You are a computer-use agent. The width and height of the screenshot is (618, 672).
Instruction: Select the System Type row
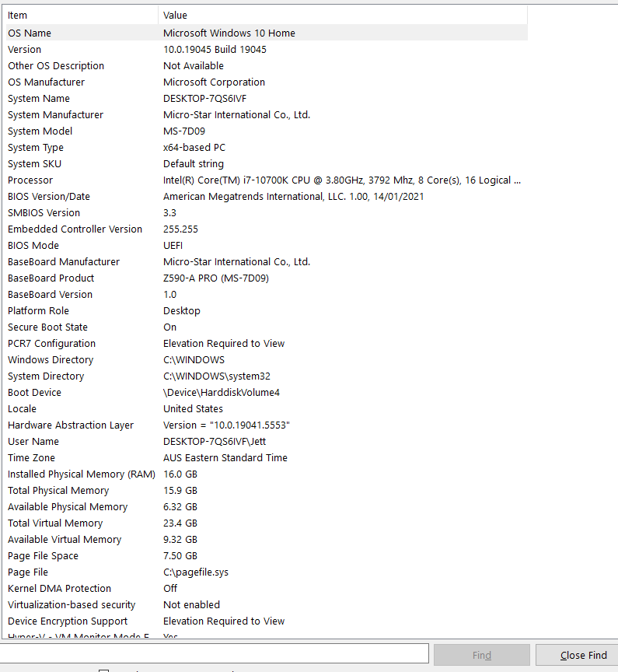pos(267,148)
